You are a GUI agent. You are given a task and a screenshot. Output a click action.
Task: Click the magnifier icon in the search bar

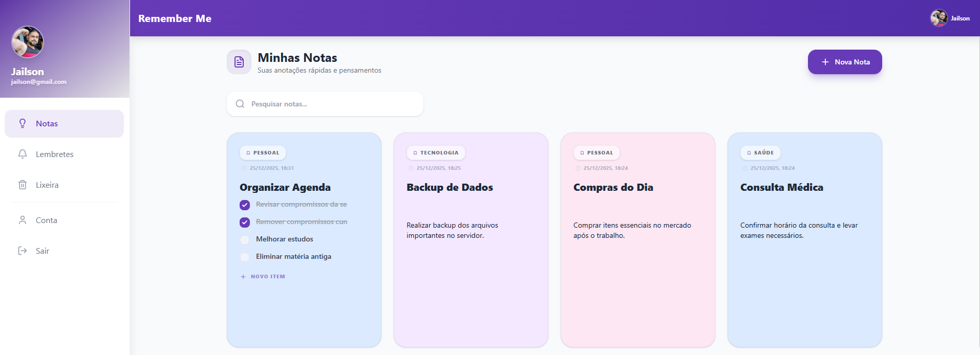tap(240, 104)
